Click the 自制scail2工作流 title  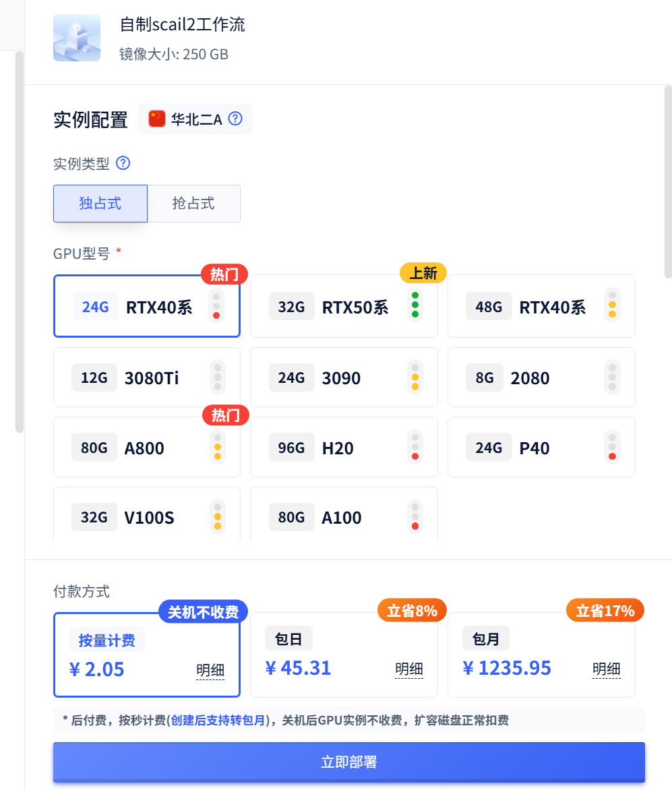(x=183, y=24)
